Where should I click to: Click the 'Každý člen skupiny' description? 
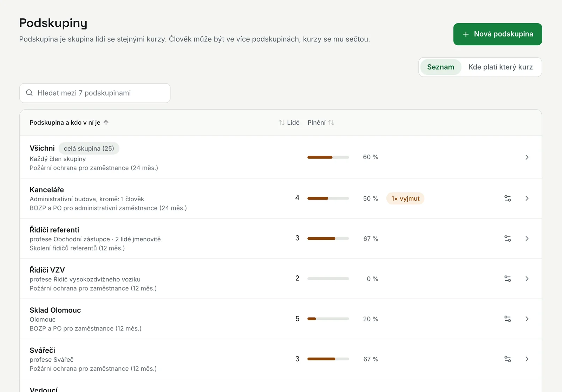click(x=58, y=159)
